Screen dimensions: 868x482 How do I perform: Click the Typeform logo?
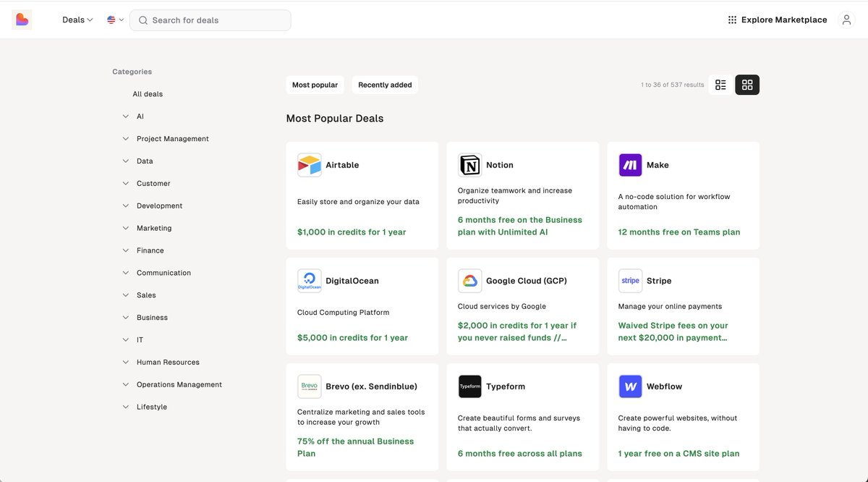470,386
